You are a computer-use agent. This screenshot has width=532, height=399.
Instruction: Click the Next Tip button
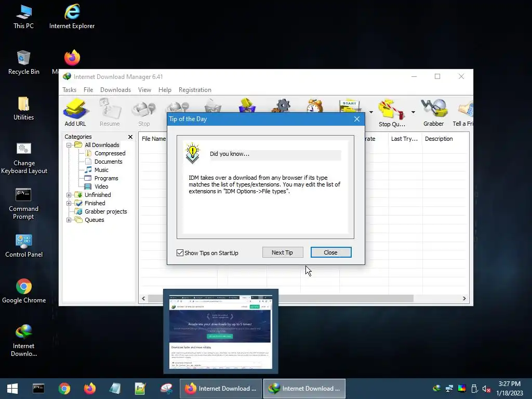(x=282, y=252)
